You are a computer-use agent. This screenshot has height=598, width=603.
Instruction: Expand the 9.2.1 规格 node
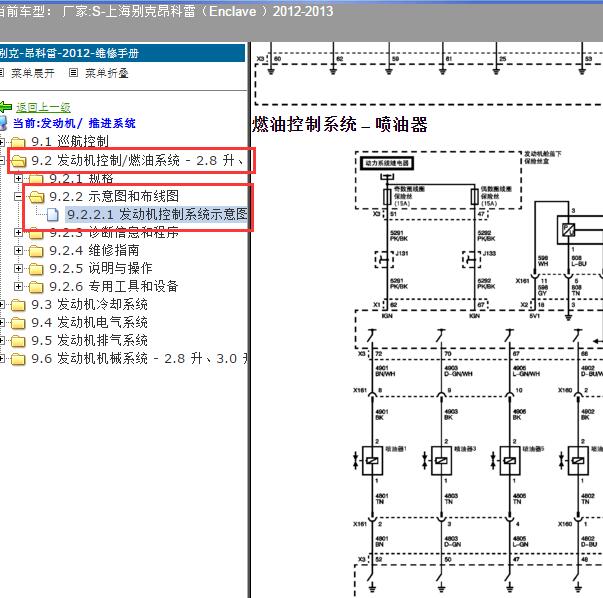(x=18, y=178)
